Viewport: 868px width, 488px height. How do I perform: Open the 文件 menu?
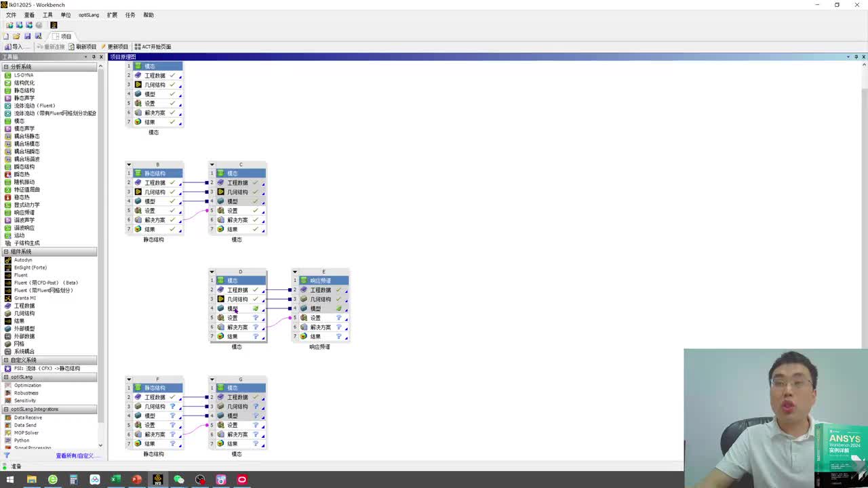tap(11, 15)
